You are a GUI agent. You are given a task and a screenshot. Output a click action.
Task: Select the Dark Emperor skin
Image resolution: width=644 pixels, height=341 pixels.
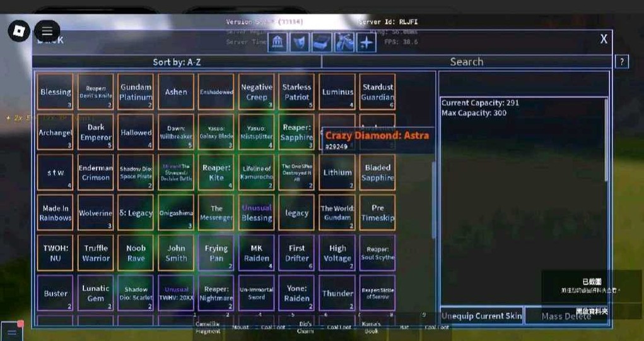95,132
